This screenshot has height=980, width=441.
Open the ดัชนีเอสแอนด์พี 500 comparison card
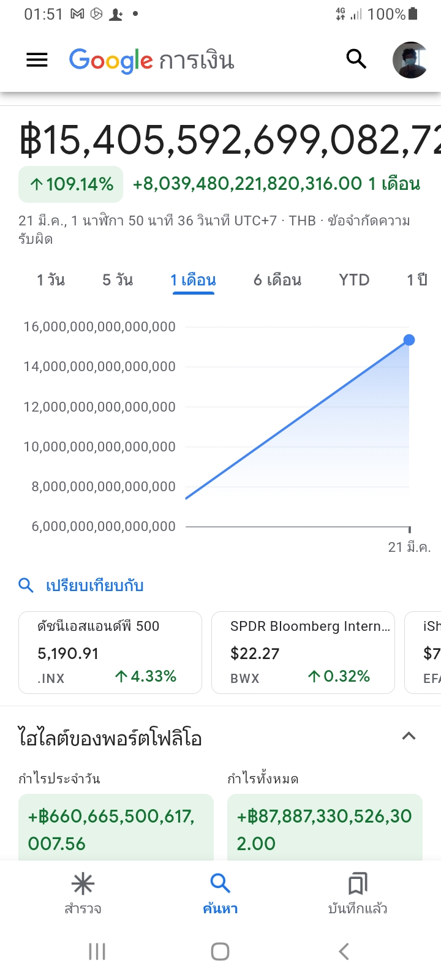click(110, 652)
